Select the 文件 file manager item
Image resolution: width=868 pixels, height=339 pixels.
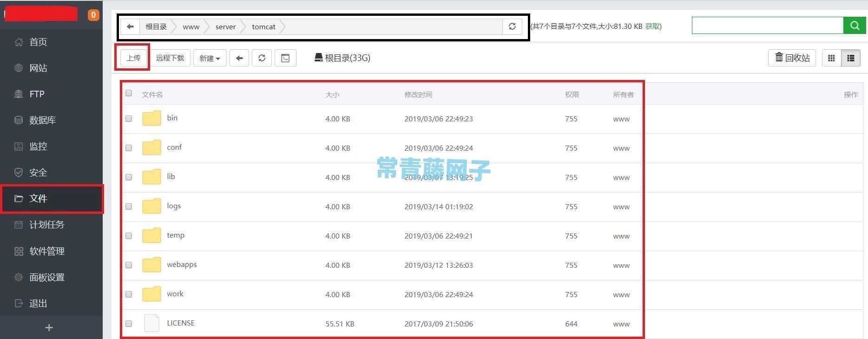click(x=51, y=199)
